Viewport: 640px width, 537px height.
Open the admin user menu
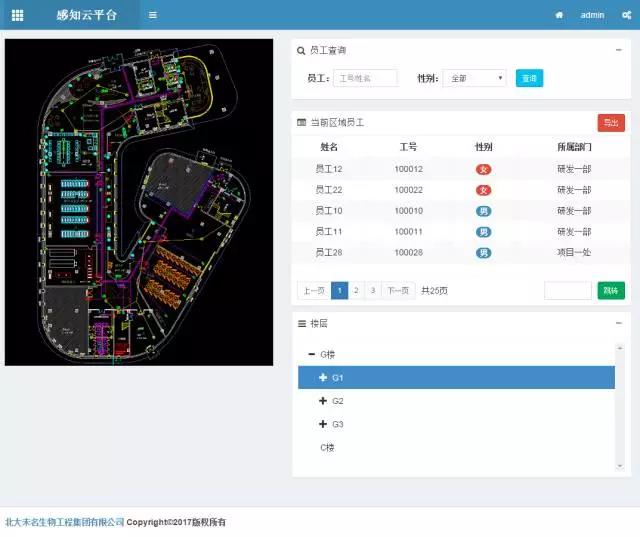pos(592,15)
